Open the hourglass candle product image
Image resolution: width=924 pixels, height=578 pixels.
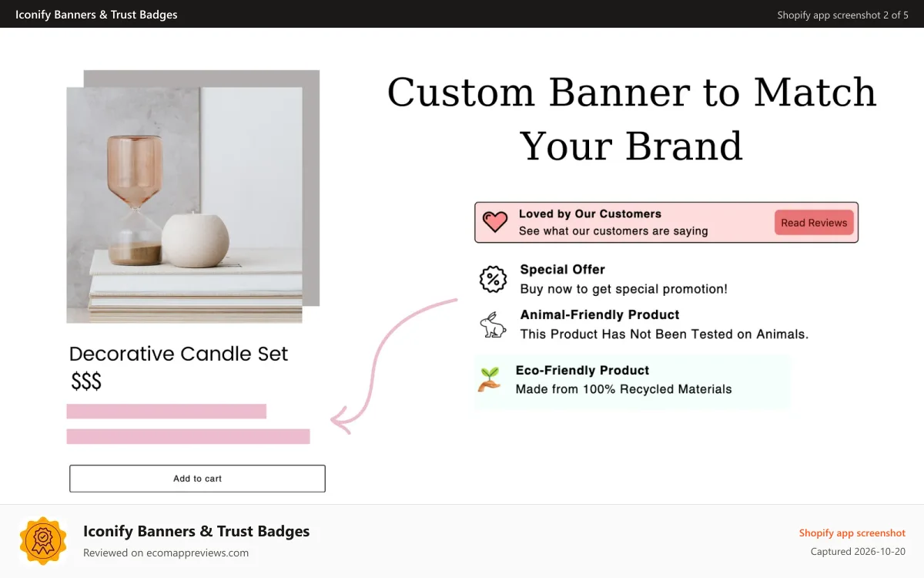(x=184, y=205)
